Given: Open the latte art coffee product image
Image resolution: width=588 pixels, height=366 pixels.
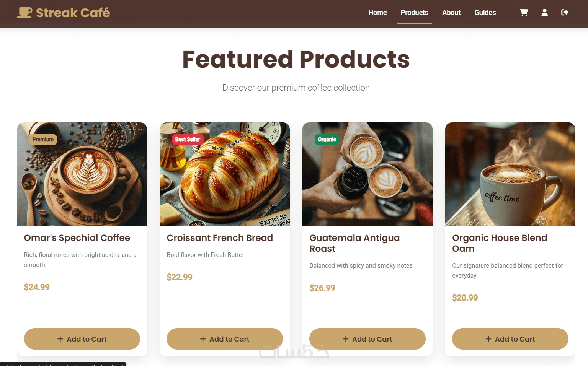Looking at the screenshot, I should coord(82,174).
